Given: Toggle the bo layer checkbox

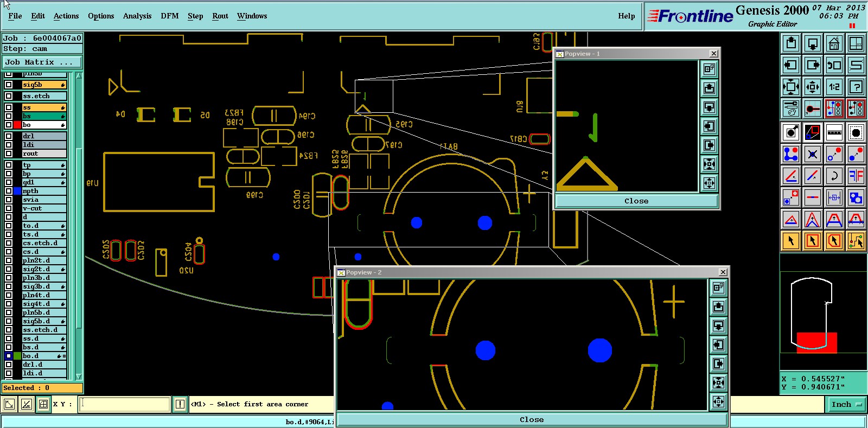Looking at the screenshot, I should [x=9, y=125].
